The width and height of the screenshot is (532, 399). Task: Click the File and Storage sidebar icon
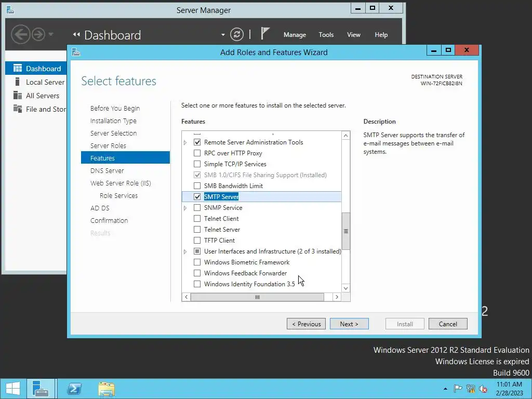(x=17, y=109)
